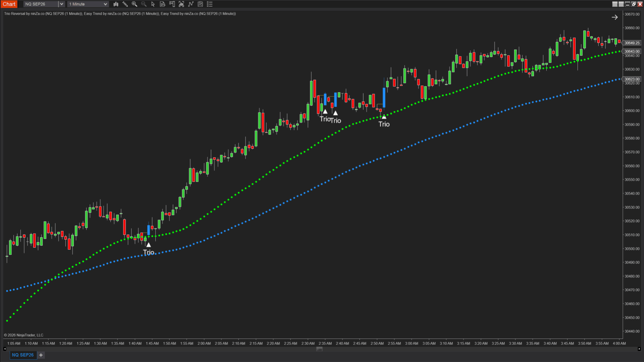Viewport: 644px width, 362px height.
Task: Click the zoom in magnifier icon
Action: (135, 4)
